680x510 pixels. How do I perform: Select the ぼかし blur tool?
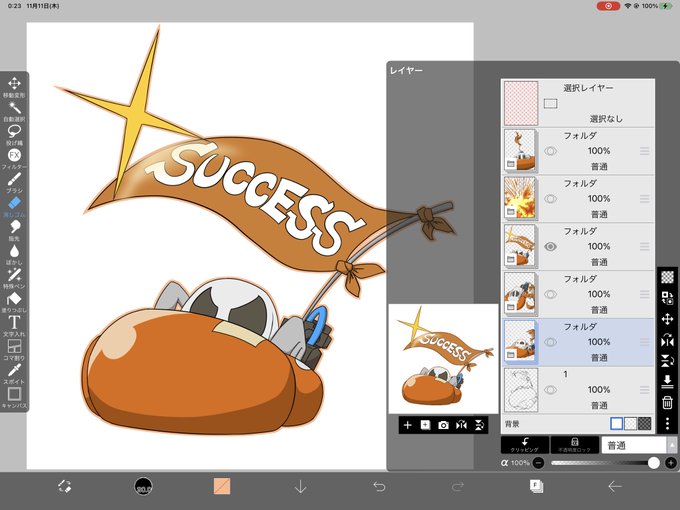14,254
